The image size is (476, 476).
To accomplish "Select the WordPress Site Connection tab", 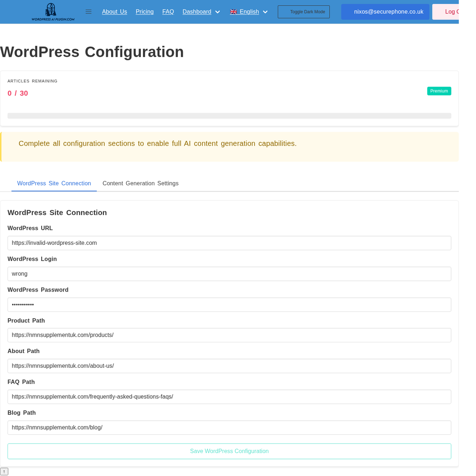I will [54, 183].
